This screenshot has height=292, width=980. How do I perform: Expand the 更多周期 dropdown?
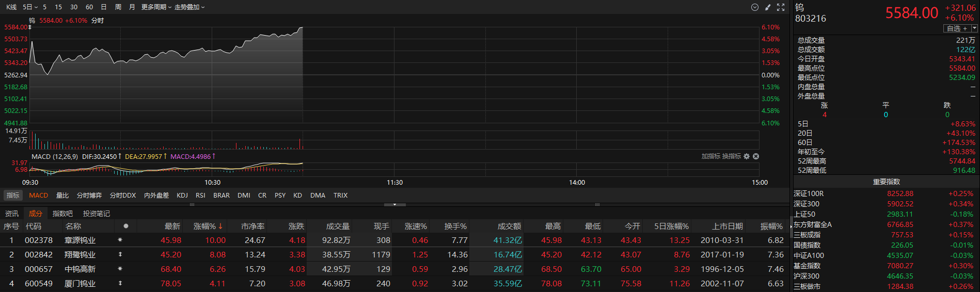point(156,7)
